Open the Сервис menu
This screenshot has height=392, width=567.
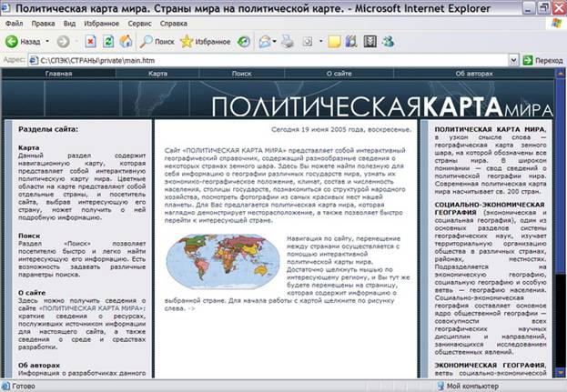pyautogui.click(x=139, y=24)
